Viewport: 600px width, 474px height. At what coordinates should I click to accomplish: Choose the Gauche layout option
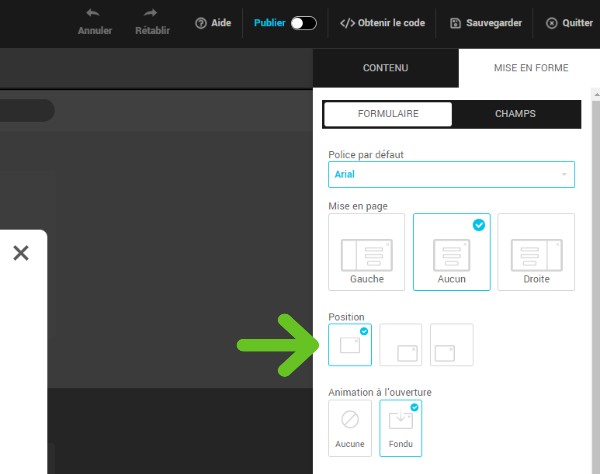point(366,251)
